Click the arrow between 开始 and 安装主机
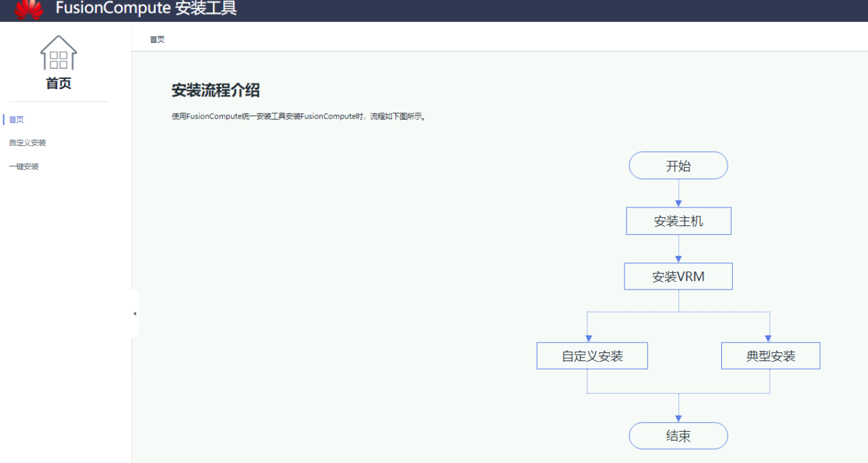 (x=678, y=194)
